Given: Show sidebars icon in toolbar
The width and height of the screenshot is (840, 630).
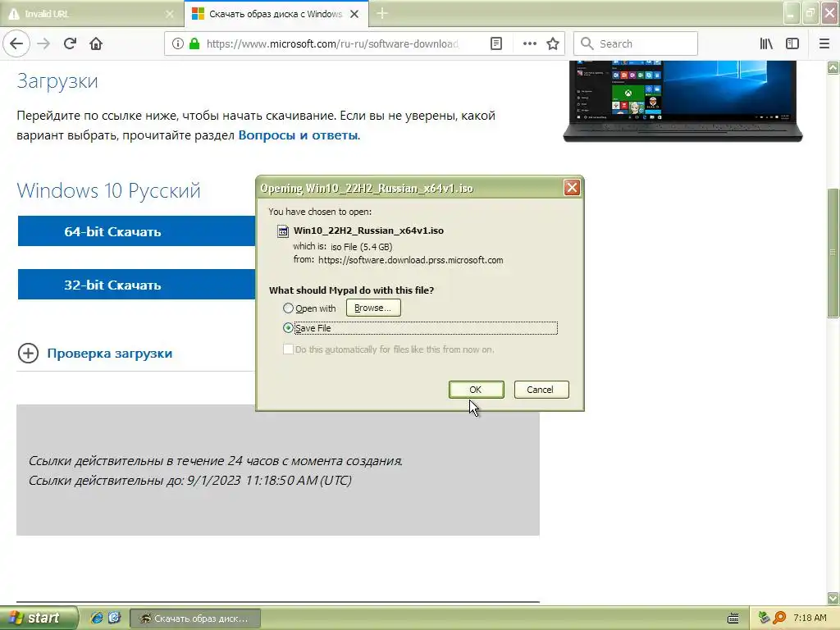Looking at the screenshot, I should 792,43.
